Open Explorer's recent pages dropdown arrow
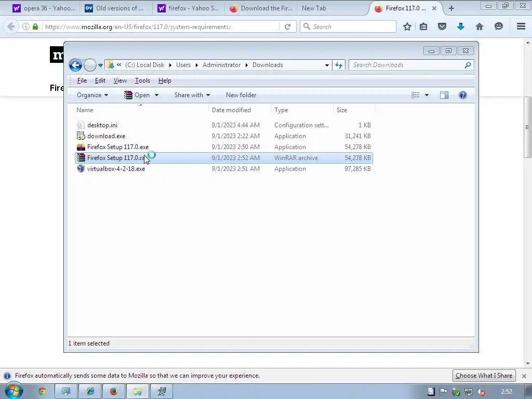Screen dimensions: 532x399 coord(100,65)
